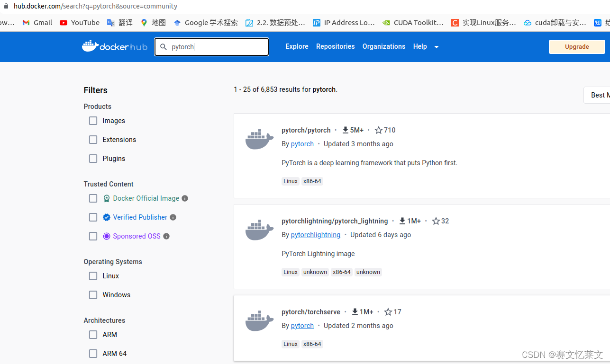This screenshot has height=364, width=610.
Task: Open Repositories in the top nav
Action: [x=336, y=46]
